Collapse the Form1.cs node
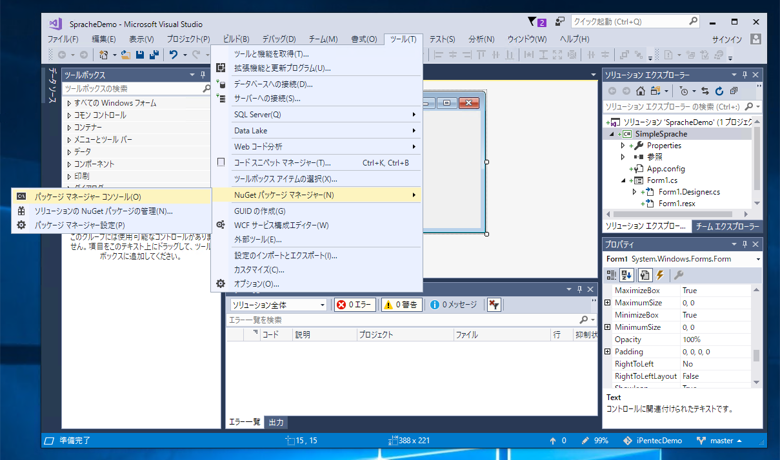Image resolution: width=780 pixels, height=460 pixels. [x=623, y=181]
